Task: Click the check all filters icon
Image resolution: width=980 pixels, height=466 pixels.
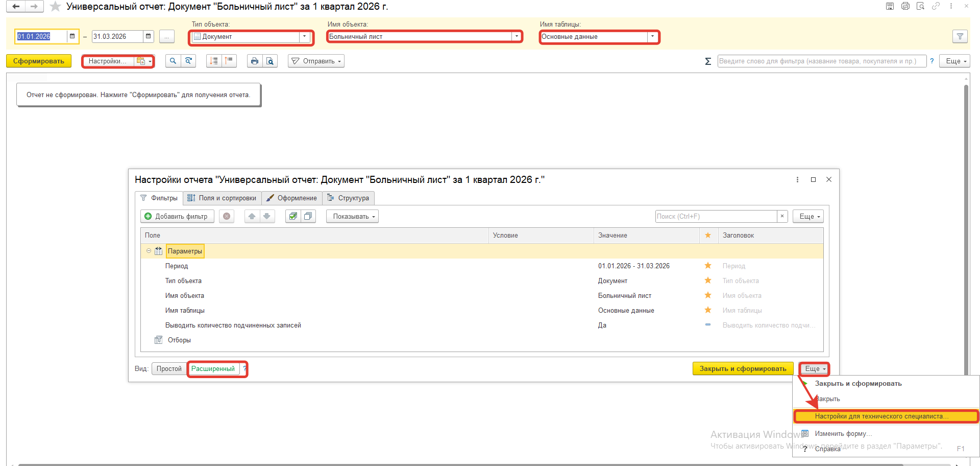Action: [292, 216]
